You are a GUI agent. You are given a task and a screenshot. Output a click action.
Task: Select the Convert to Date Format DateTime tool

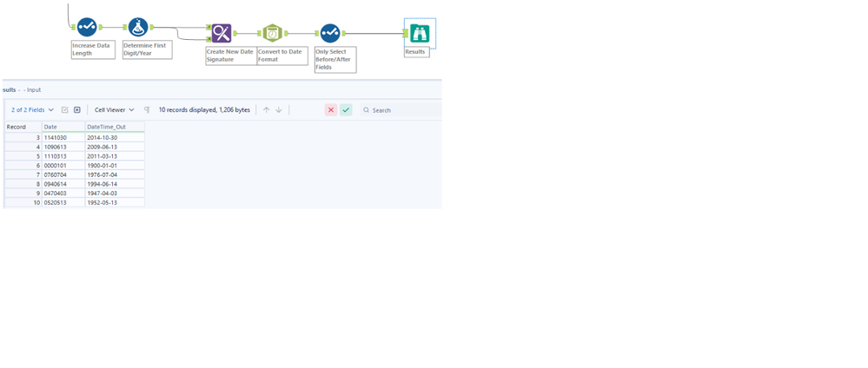pos(272,33)
